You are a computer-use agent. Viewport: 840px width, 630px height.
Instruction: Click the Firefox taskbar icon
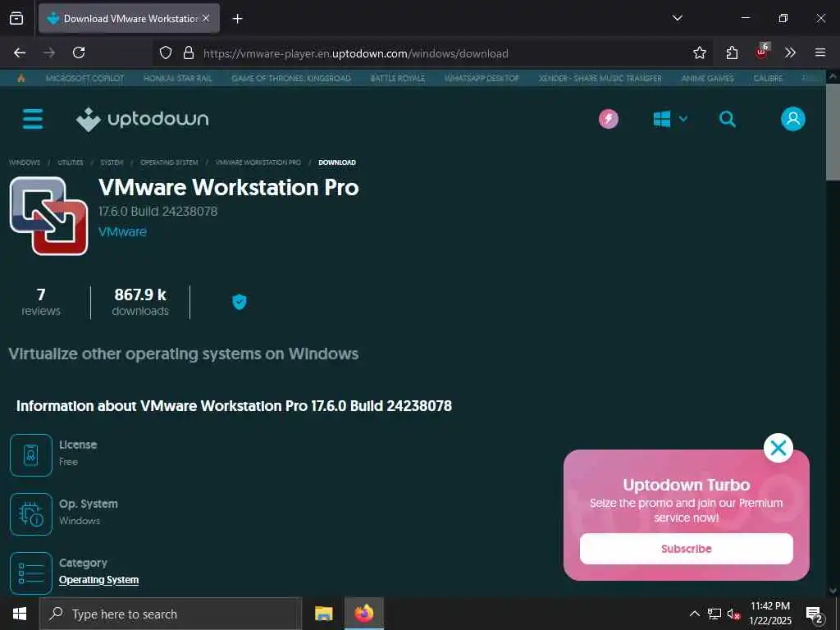(364, 614)
